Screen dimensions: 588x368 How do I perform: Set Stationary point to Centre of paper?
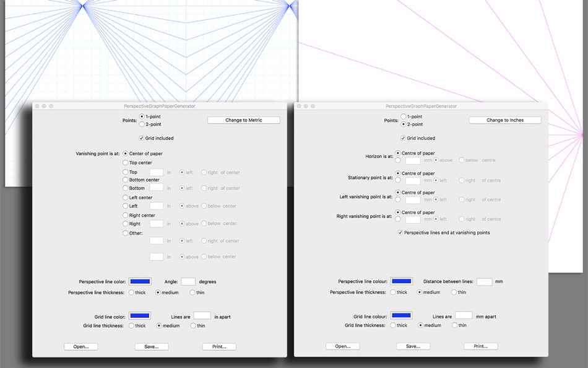point(398,173)
